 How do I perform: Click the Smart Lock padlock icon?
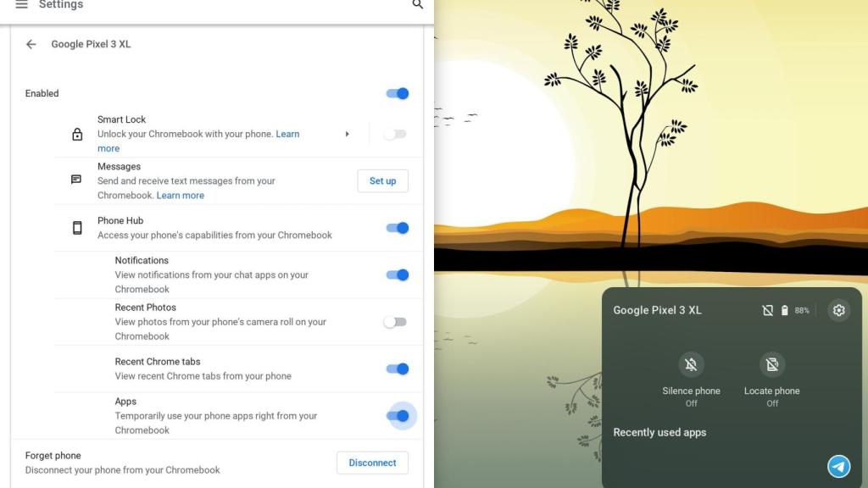click(77, 135)
